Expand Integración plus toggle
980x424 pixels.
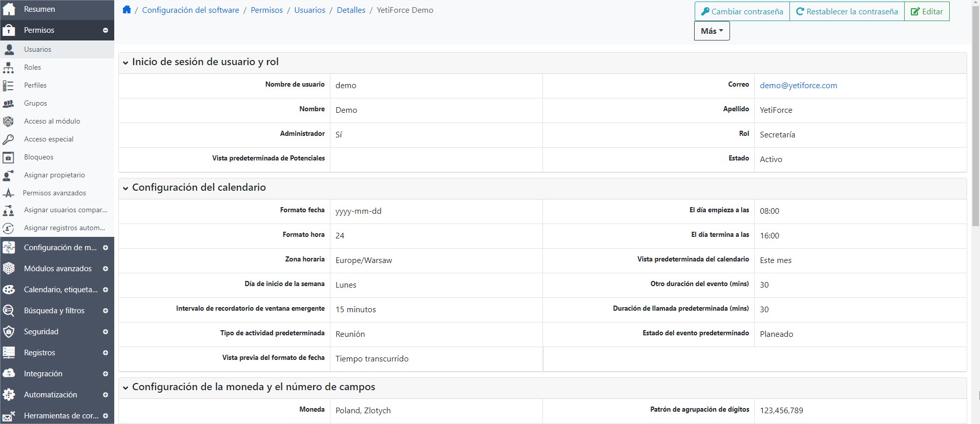[106, 374]
